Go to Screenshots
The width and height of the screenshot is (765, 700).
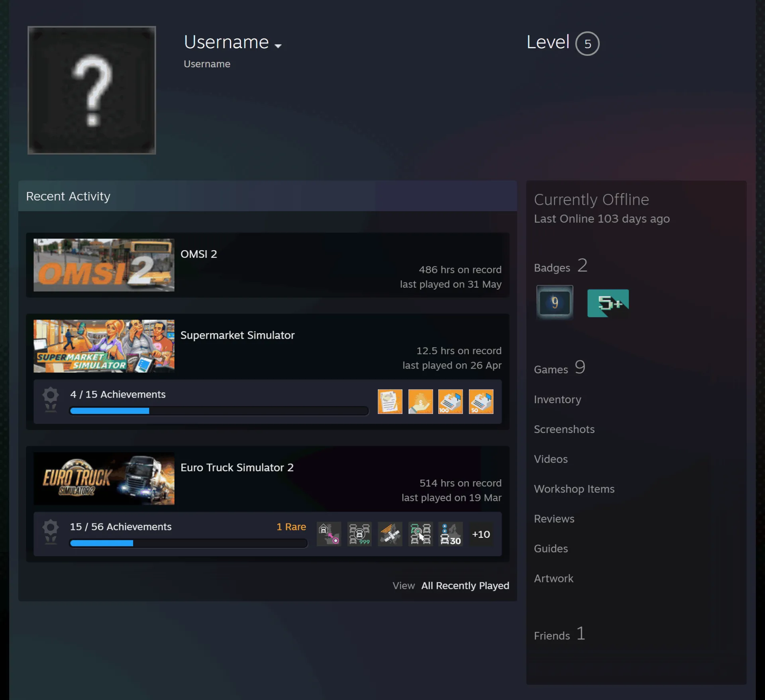pos(564,429)
